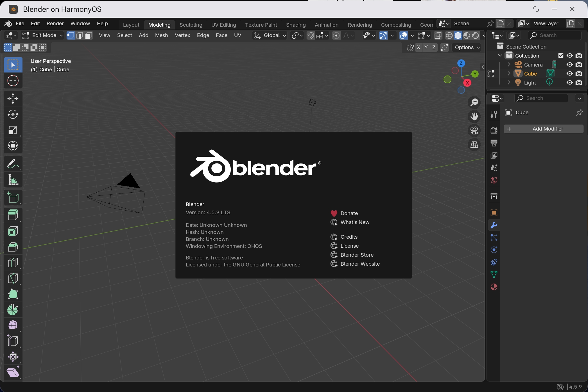
Task: Uncheck the Collection exclude checkbox
Action: 561,56
